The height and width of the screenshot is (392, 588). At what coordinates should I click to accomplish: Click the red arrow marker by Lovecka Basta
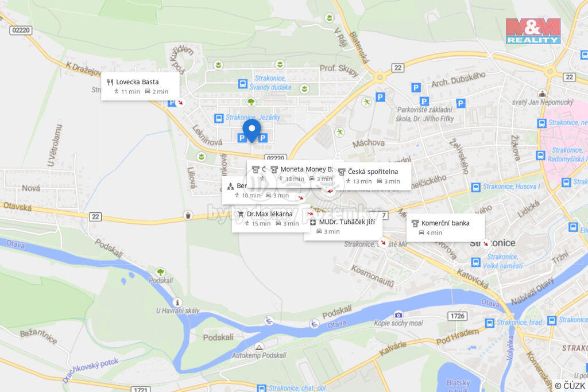[180, 102]
